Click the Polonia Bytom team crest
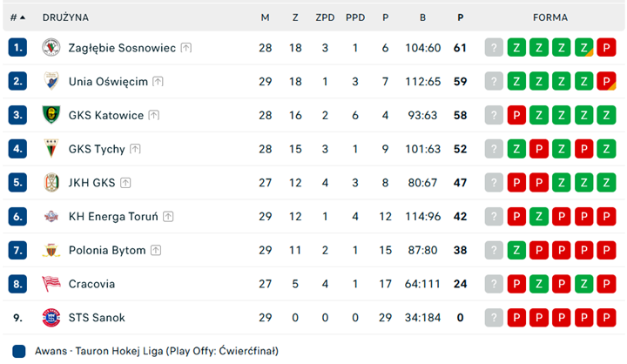 [x=51, y=250]
